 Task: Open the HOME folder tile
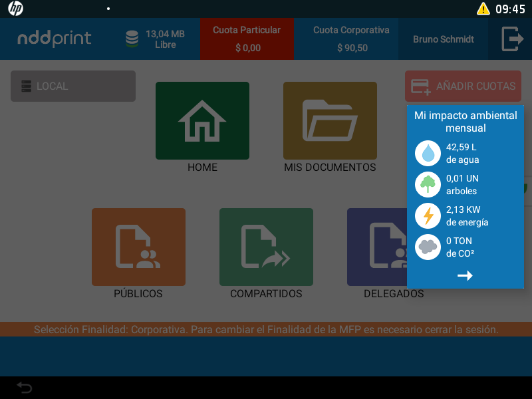tap(202, 121)
